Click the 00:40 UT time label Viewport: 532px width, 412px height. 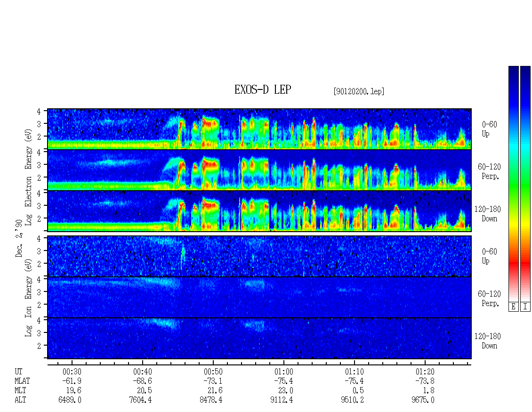[143, 372]
